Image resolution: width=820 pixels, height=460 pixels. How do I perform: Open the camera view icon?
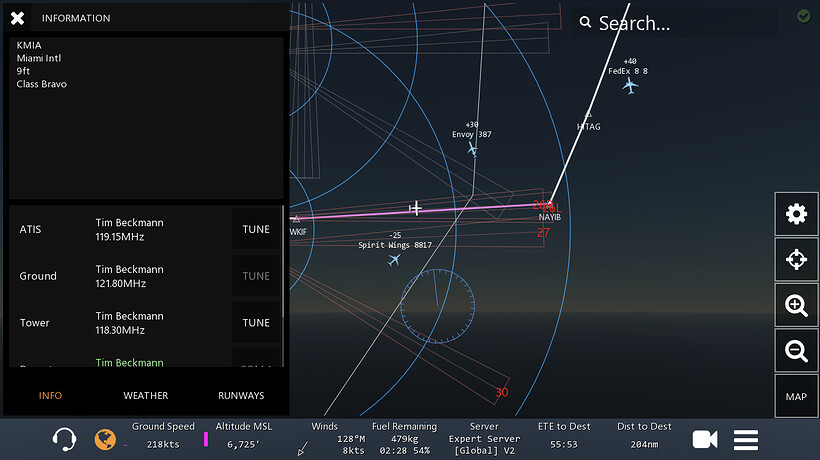tap(705, 440)
